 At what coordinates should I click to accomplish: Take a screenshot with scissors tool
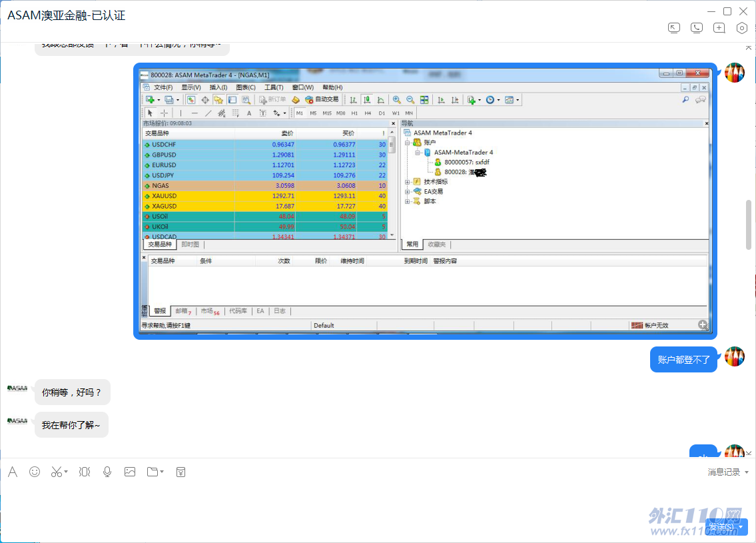[57, 472]
